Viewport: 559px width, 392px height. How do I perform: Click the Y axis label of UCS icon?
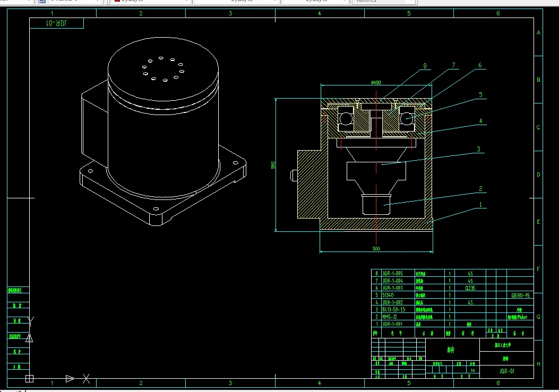point(31,321)
